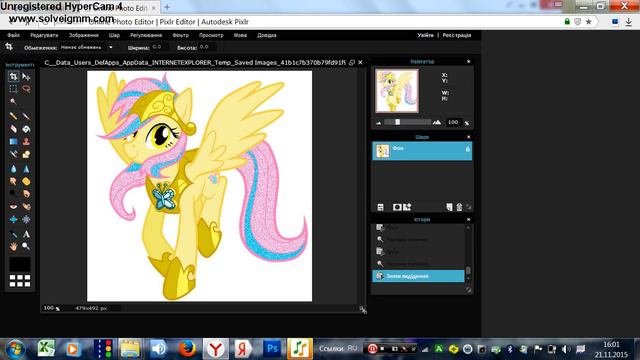Image resolution: width=640 pixels, height=360 pixels.
Task: Focus the Ширина width input field
Action: [x=160, y=47]
